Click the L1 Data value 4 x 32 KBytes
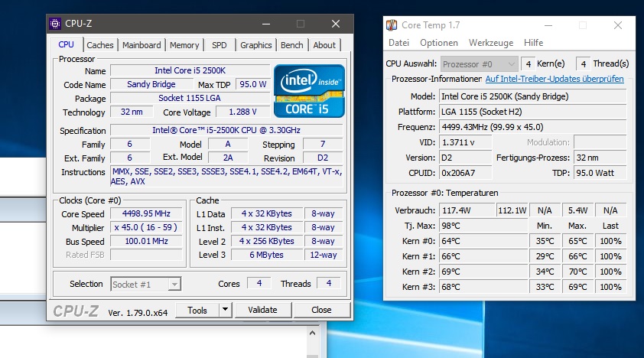The width and height of the screenshot is (644, 358). pyautogui.click(x=267, y=213)
